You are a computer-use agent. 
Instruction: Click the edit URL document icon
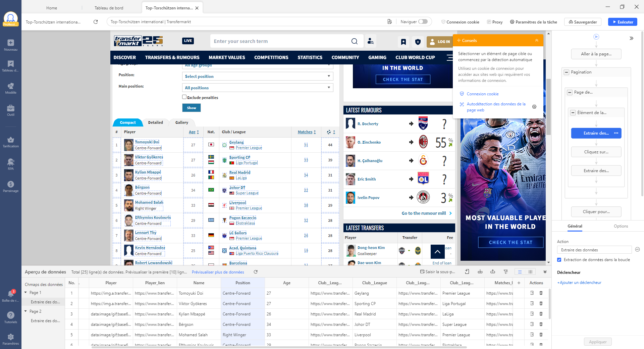389,22
